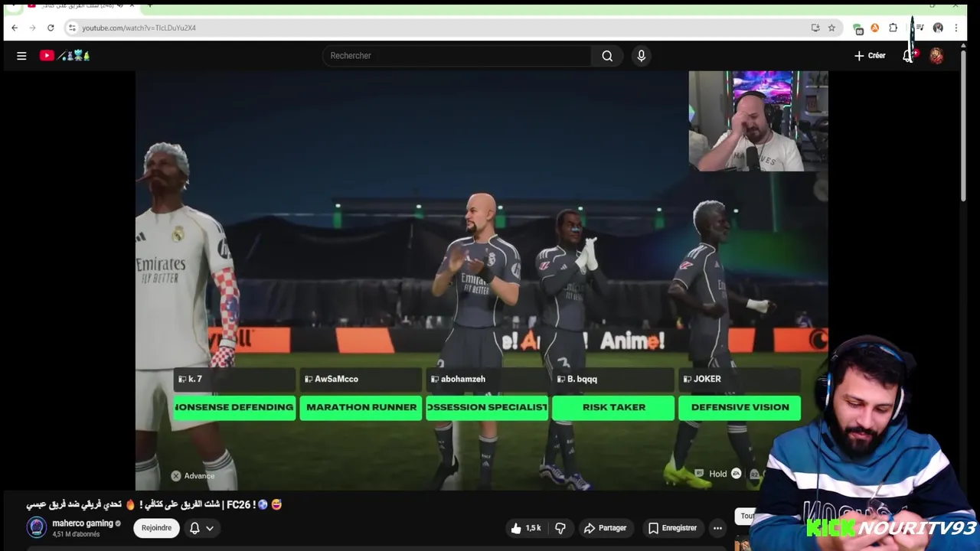Open the green chat extension with badge
Screen dimensions: 980x551
coord(858,28)
